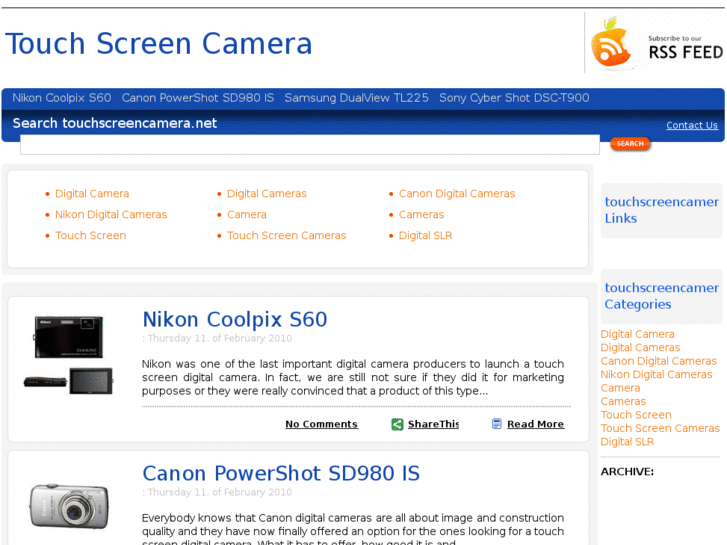
Task: Click Search touchscreencamera.net label
Action: point(115,123)
